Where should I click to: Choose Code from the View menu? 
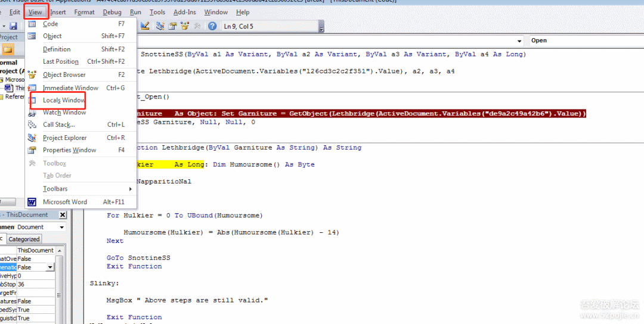click(x=81, y=24)
